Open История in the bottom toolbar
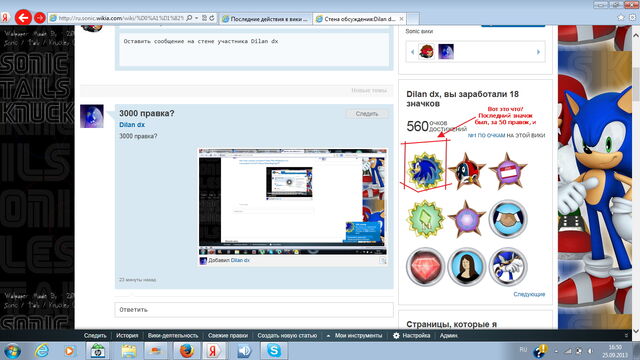 coord(127,336)
